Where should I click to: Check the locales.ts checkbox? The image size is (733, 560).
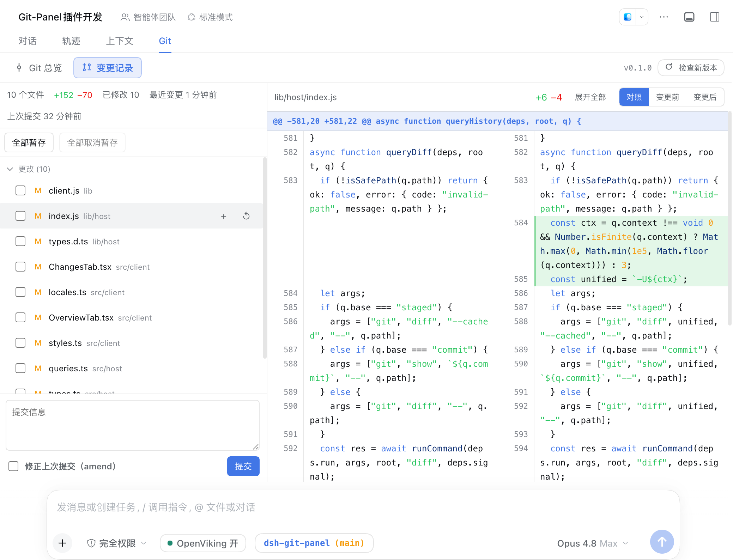20,292
